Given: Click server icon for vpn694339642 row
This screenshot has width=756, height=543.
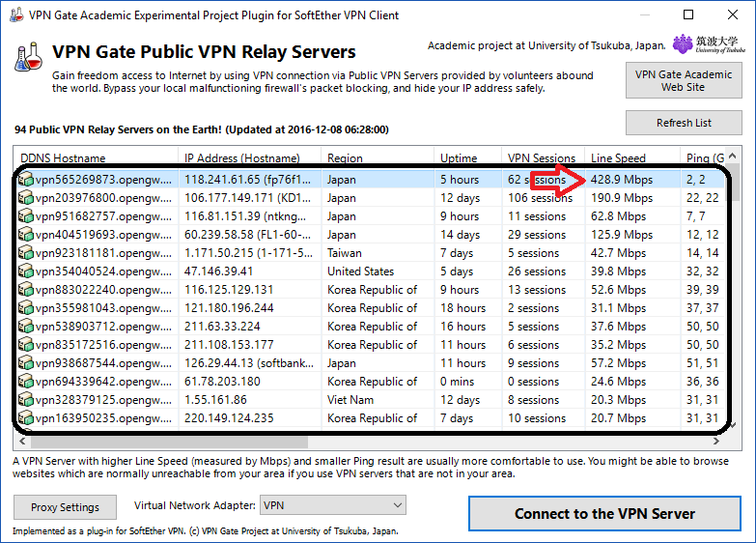Looking at the screenshot, I should click(26, 382).
